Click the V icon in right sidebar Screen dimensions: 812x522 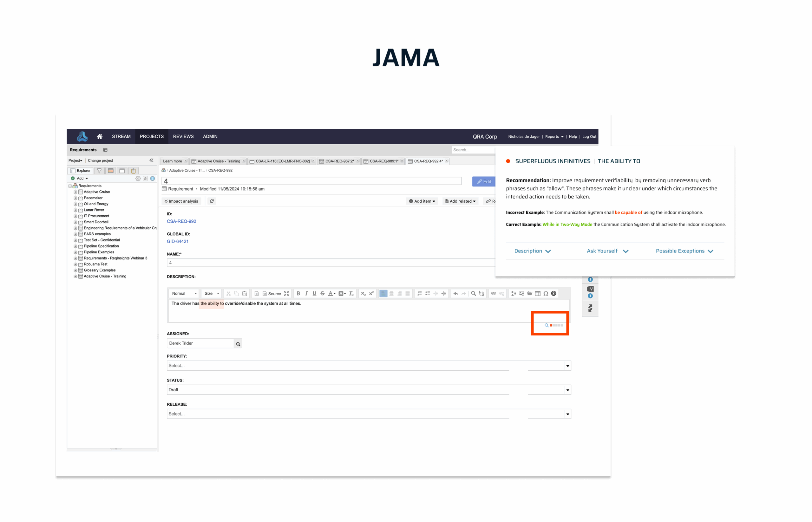coord(590,289)
